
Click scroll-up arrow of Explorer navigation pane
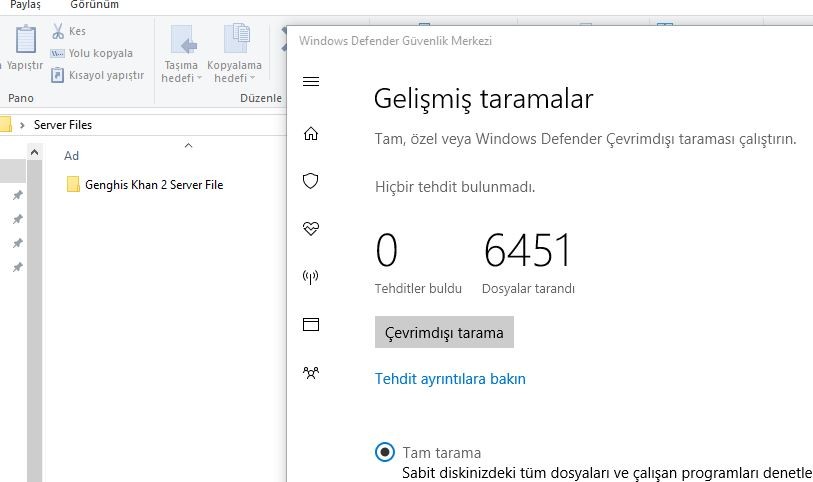pyautogui.click(x=34, y=152)
